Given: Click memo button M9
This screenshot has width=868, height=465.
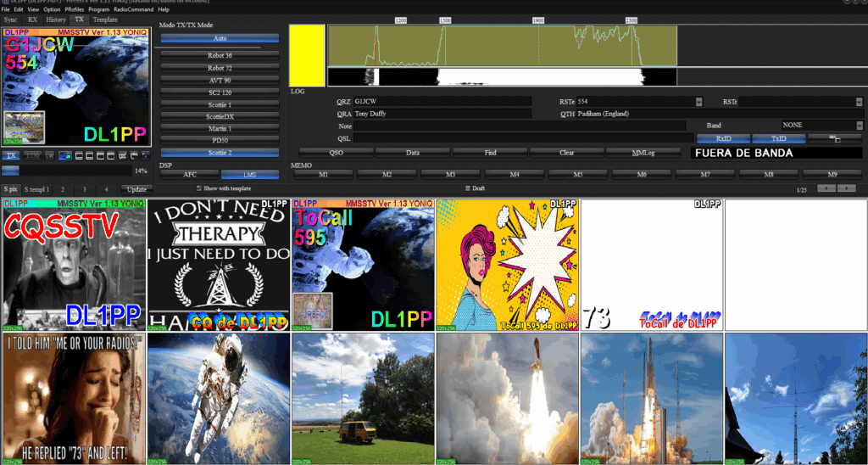Looking at the screenshot, I should coord(832,175).
